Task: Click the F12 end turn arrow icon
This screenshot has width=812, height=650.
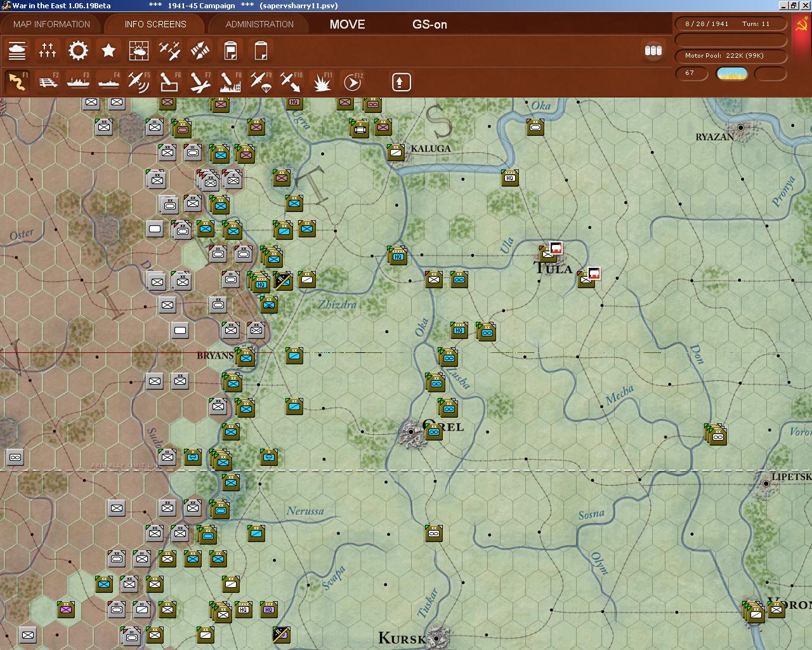Action: (x=352, y=82)
